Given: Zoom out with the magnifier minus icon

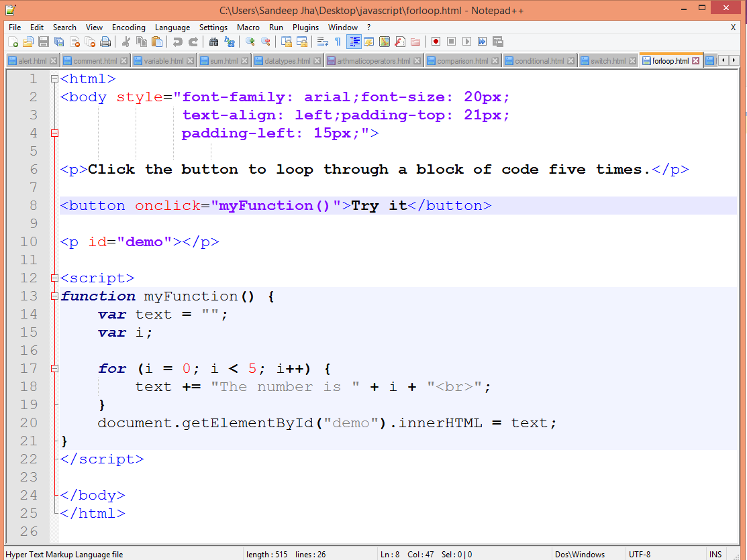Looking at the screenshot, I should [265, 42].
